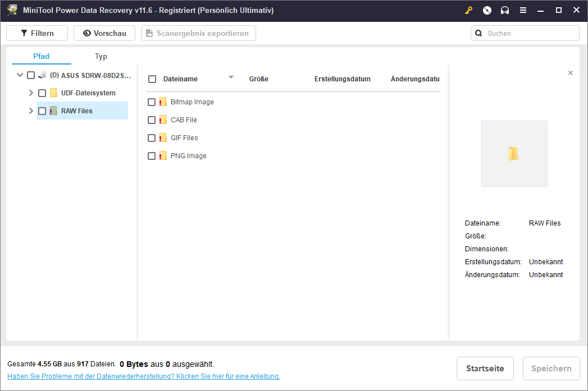588x391 pixels.
Task: Open the disc media icon in title bar
Action: click(487, 11)
